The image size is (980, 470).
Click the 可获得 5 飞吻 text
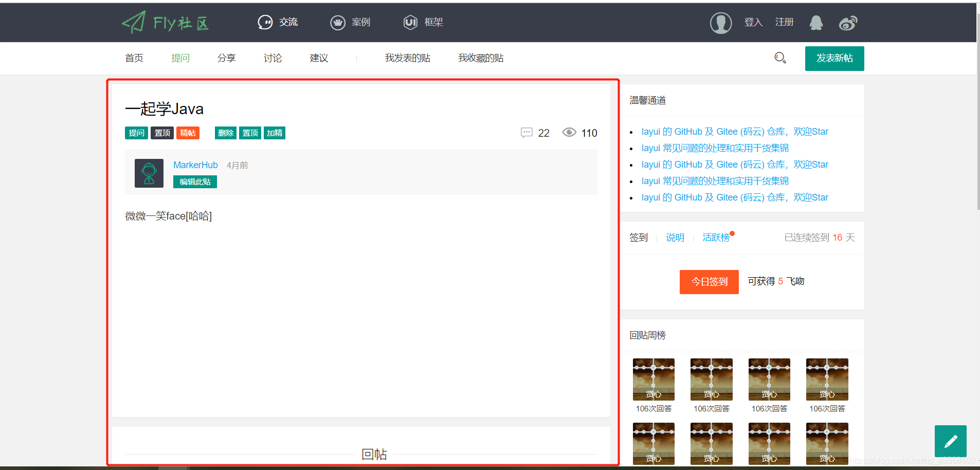(x=776, y=281)
